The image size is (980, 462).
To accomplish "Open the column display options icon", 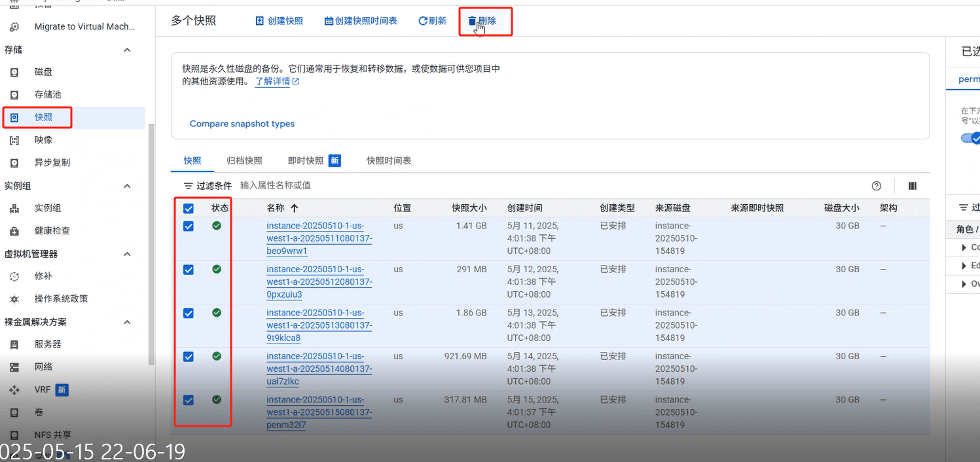I will tap(913, 186).
